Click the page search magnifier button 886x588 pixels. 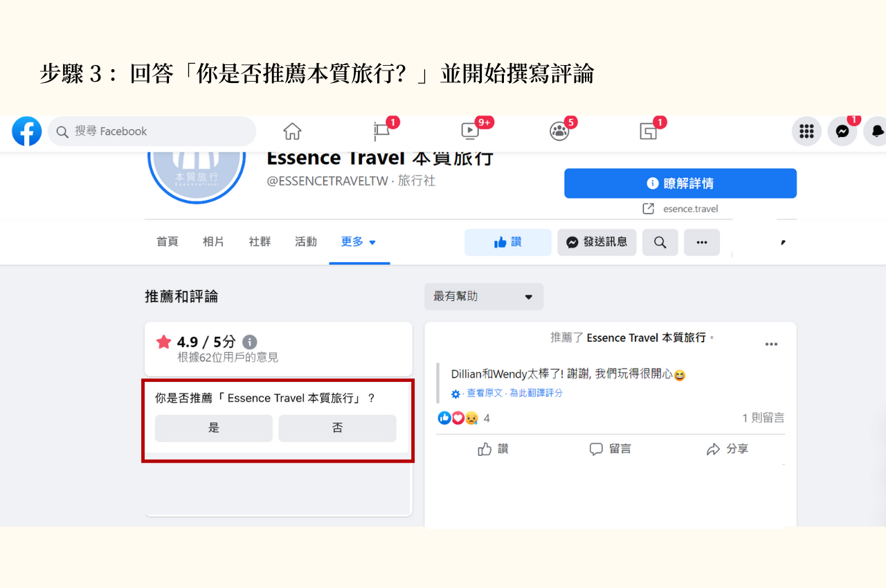coord(660,242)
